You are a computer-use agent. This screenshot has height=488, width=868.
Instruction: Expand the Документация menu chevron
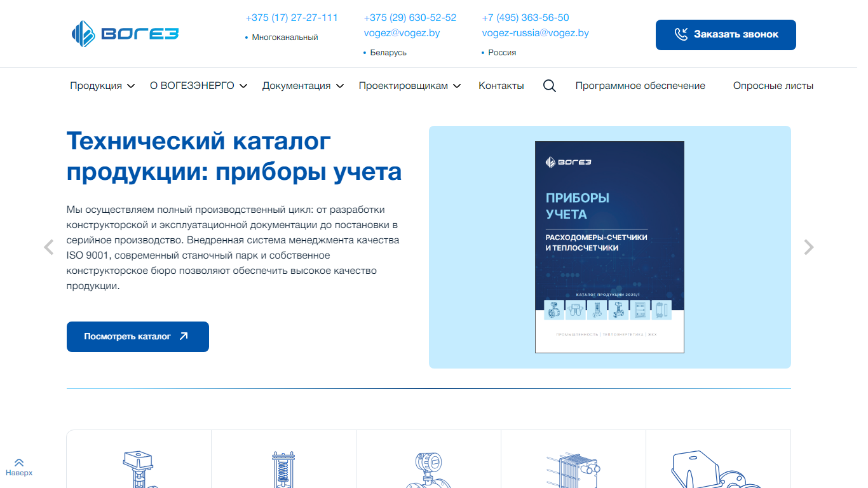tap(340, 86)
